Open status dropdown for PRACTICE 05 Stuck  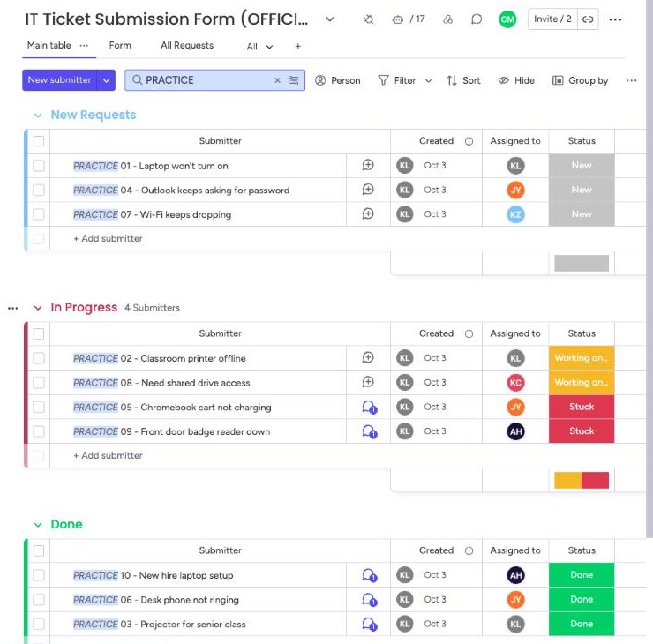pyautogui.click(x=582, y=407)
